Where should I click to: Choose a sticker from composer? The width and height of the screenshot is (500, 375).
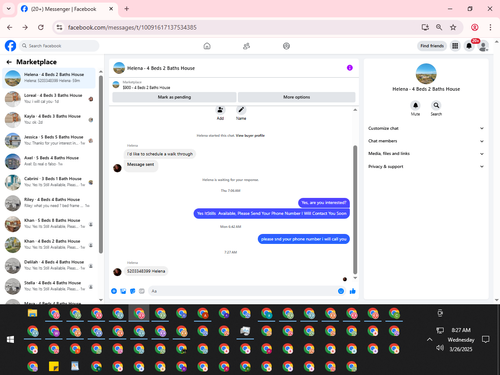(x=132, y=291)
